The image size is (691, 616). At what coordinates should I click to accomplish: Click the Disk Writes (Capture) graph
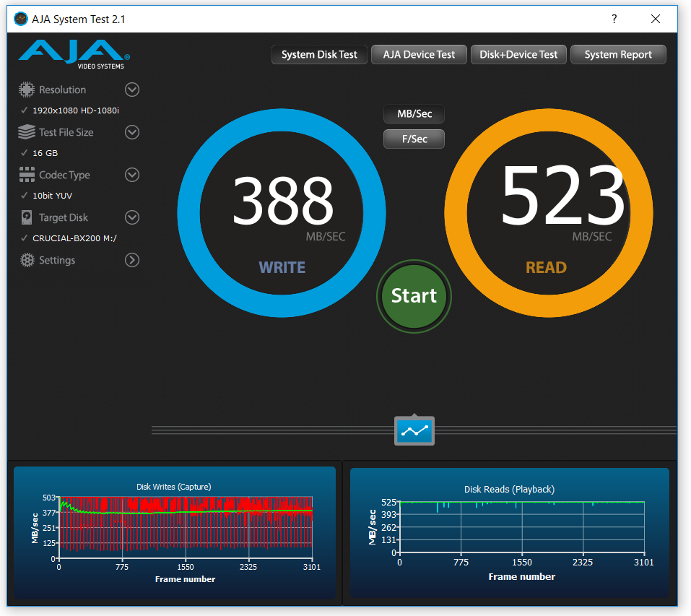(x=175, y=532)
